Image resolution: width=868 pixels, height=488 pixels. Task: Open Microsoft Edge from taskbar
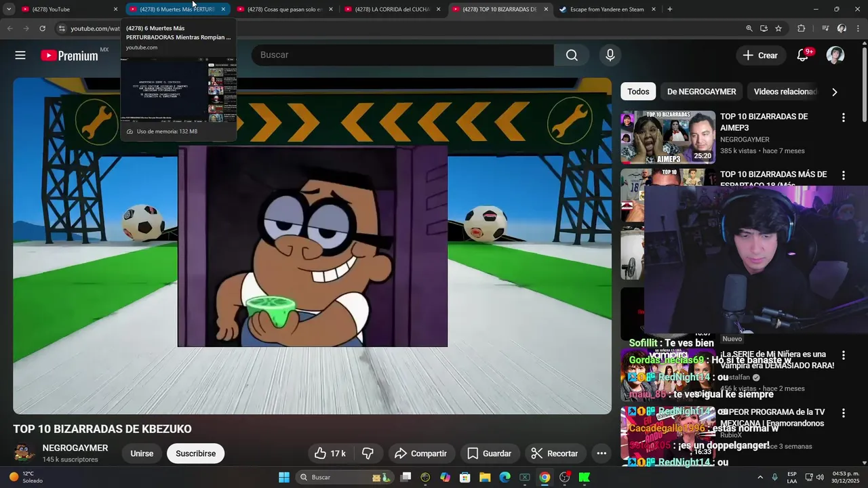[505, 477]
